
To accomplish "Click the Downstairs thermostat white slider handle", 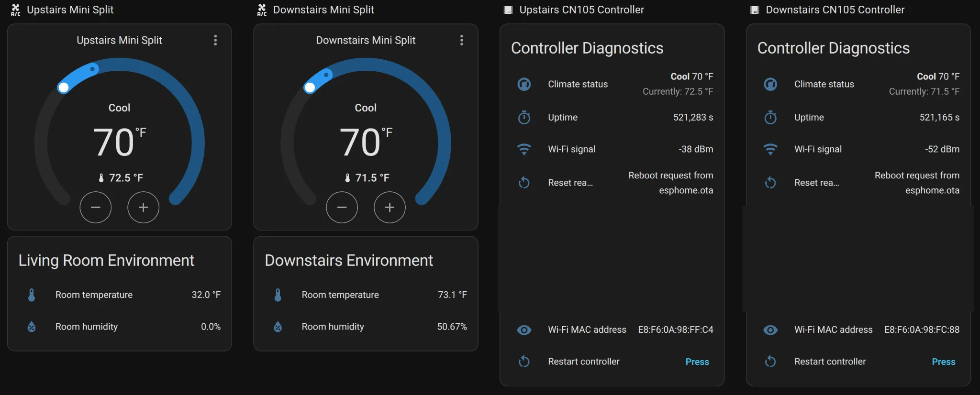I will [x=310, y=87].
